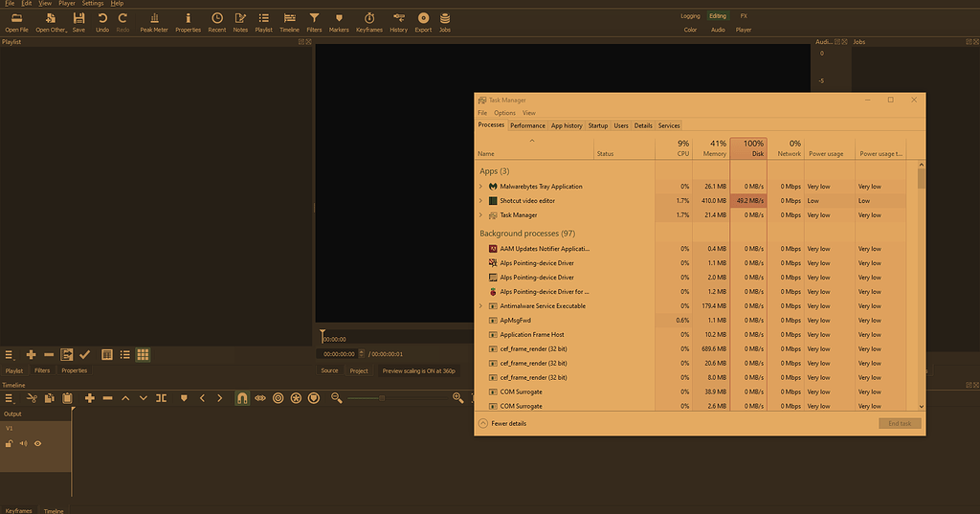Expand Shotcut video editor process row
The height and width of the screenshot is (514, 980).
480,201
